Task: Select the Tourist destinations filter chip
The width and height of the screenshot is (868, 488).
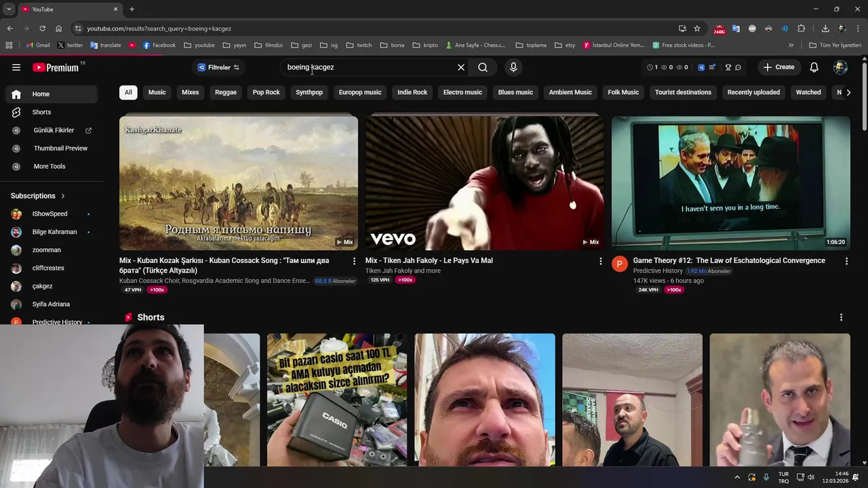Action: (683, 92)
